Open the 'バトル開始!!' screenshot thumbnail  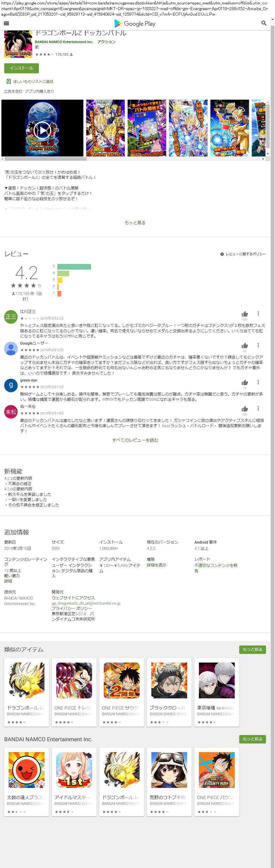point(147,128)
